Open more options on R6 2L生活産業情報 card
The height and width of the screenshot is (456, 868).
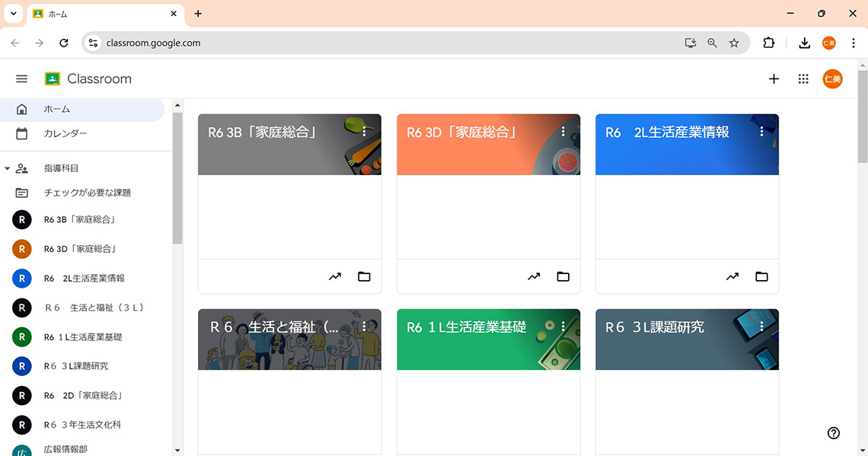pyautogui.click(x=761, y=132)
